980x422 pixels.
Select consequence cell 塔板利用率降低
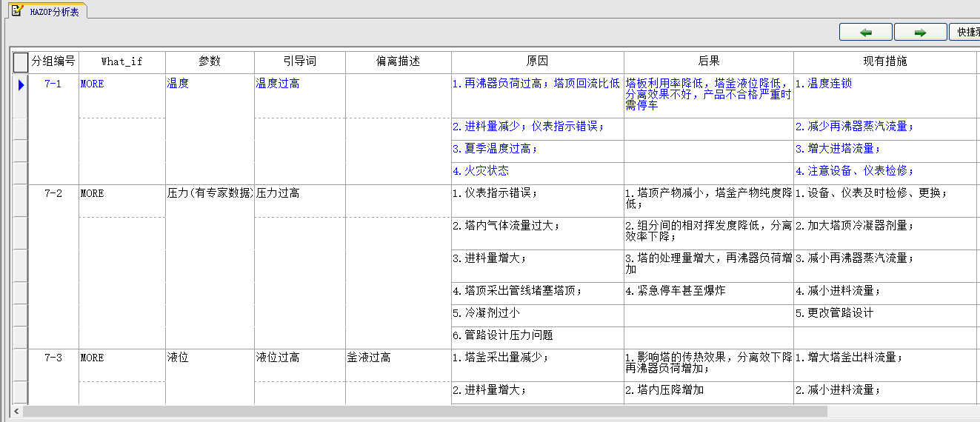(x=709, y=96)
